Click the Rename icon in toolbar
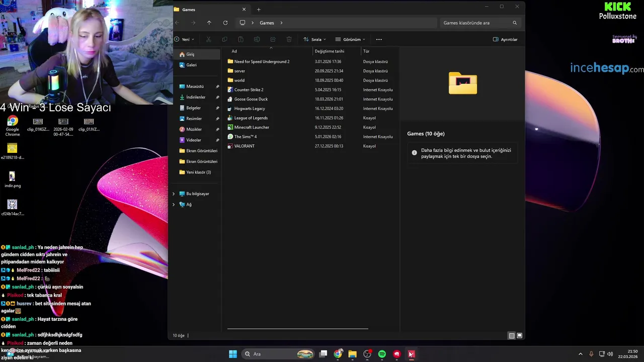This screenshot has width=644, height=362. coord(257,39)
